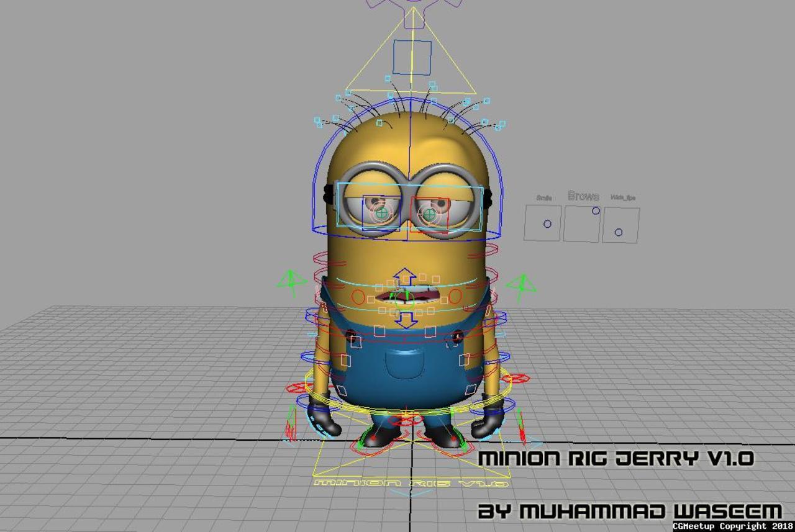Select the red circle control on the left cheek

358,297
